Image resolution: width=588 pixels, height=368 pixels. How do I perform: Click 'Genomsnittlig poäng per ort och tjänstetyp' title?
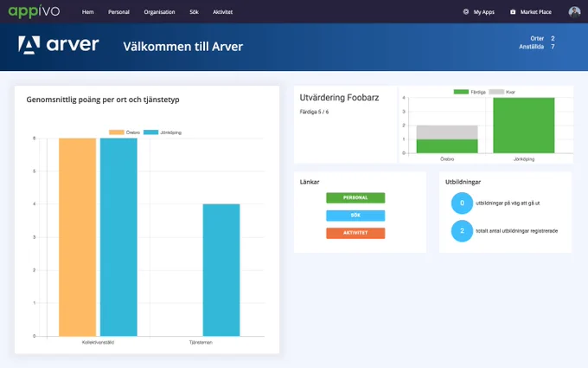(x=103, y=100)
